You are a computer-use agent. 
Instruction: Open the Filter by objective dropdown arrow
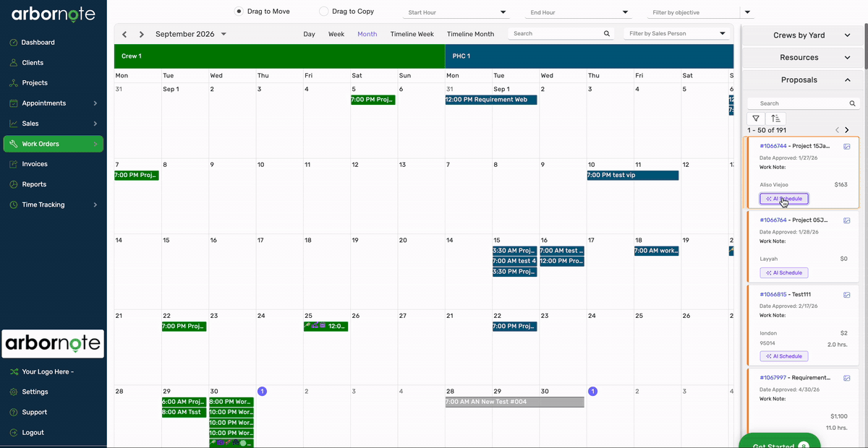[x=747, y=12]
